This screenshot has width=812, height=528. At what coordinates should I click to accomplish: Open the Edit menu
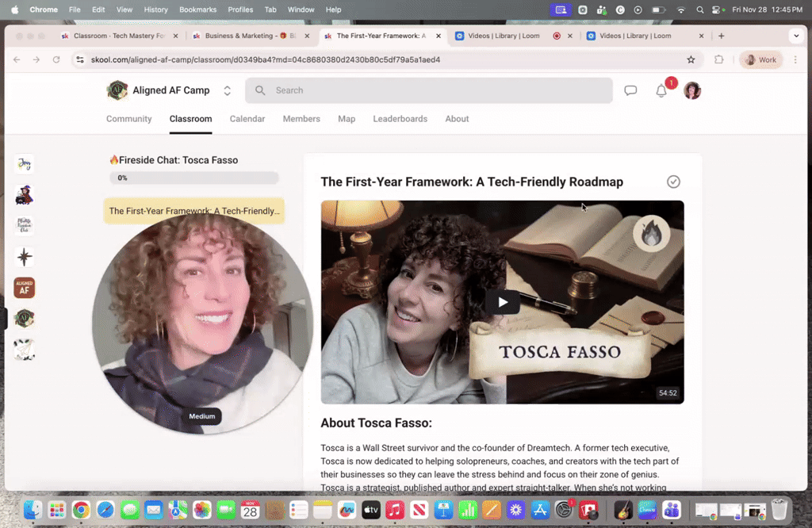coord(98,10)
